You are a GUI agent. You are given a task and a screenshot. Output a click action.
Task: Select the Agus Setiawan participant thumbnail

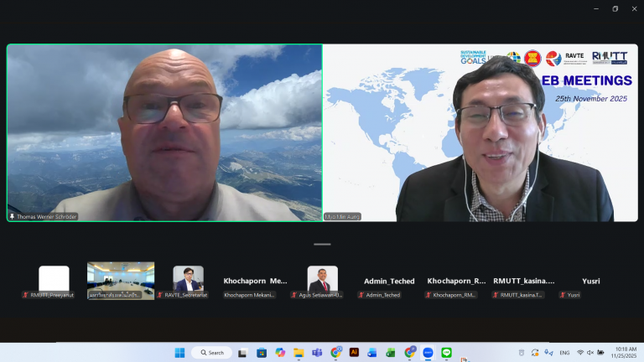click(x=322, y=280)
